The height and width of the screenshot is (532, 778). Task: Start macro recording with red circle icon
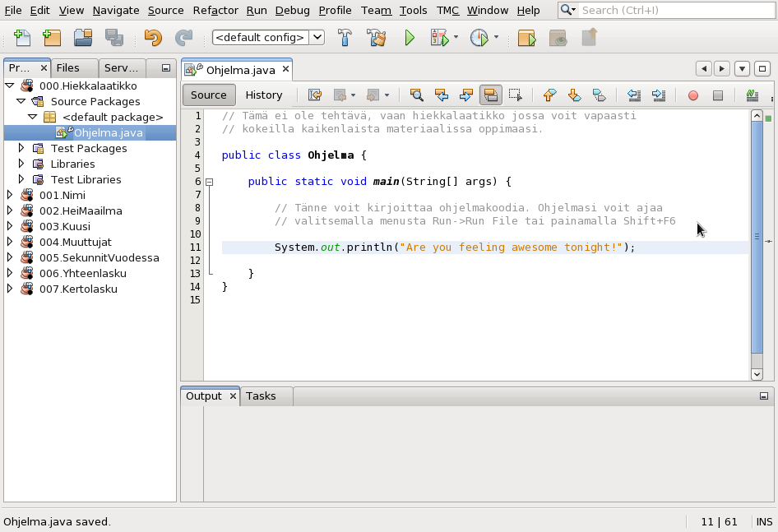[x=692, y=95]
